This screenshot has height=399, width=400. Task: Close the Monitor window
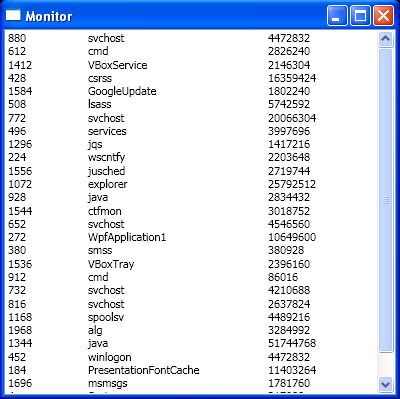coord(383,15)
